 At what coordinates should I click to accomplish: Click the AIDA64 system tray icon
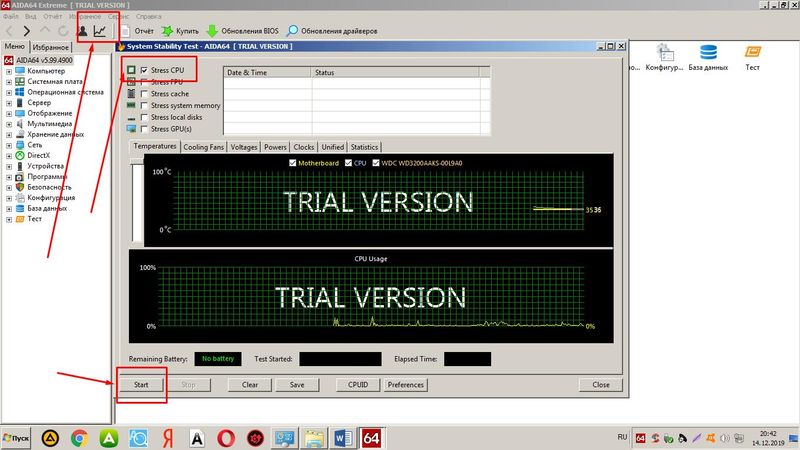[640, 438]
